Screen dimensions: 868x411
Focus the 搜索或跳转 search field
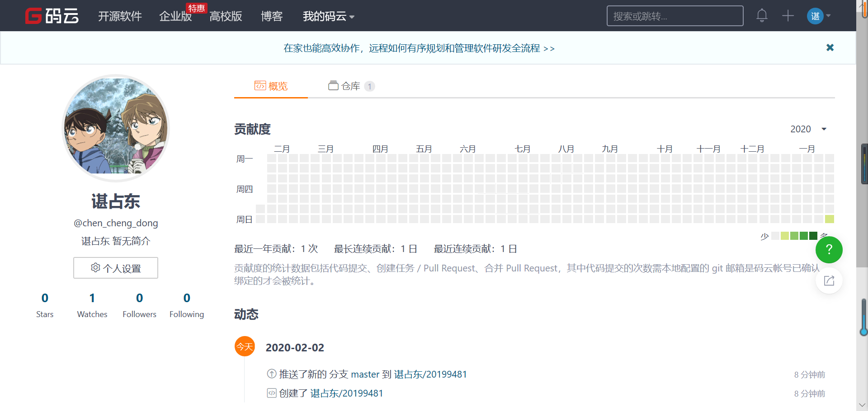675,16
